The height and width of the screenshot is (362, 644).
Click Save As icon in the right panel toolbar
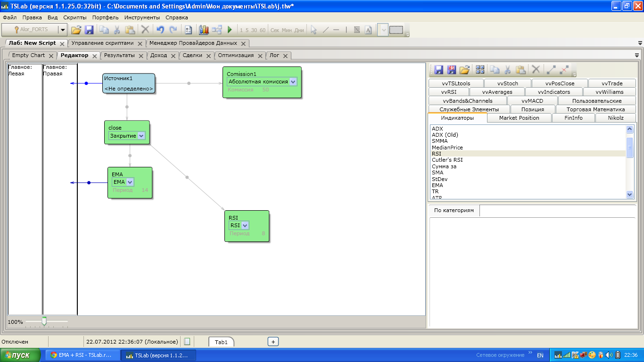coord(451,70)
